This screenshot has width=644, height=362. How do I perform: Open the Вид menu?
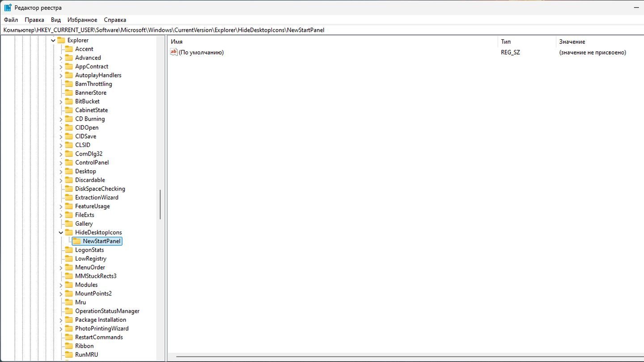point(56,20)
